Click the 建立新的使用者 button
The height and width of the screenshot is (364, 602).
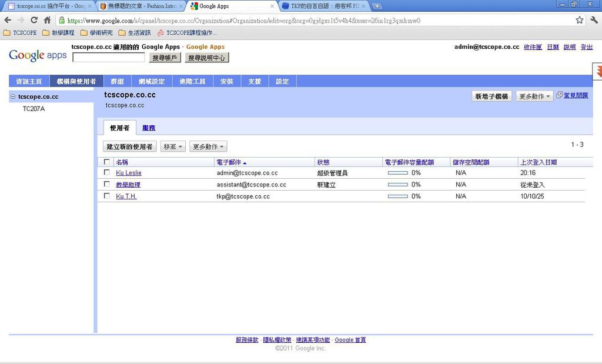(130, 146)
